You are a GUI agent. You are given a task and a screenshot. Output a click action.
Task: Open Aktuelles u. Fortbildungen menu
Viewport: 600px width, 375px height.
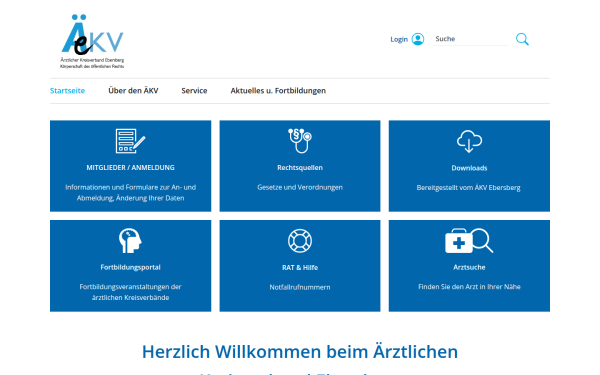click(278, 91)
